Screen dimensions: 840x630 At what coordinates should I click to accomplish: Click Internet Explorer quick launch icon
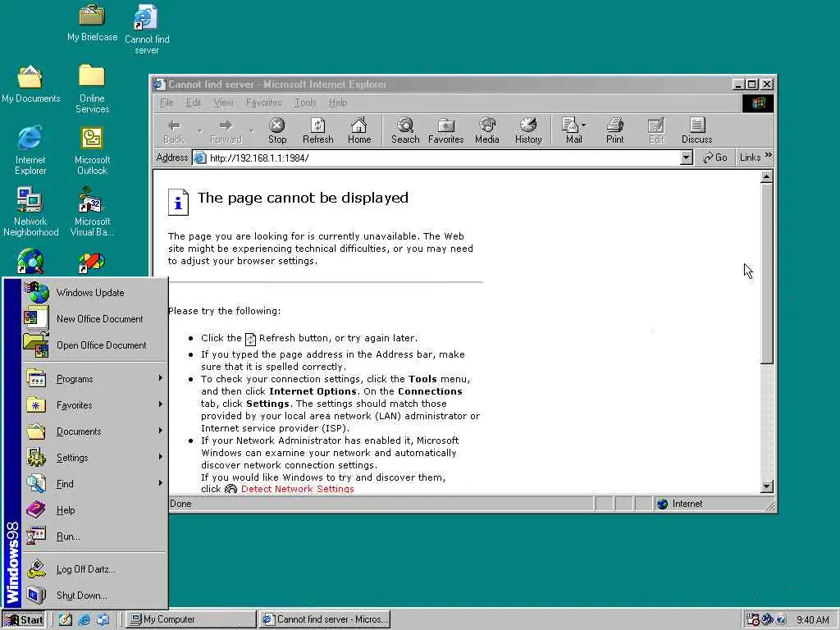(84, 619)
